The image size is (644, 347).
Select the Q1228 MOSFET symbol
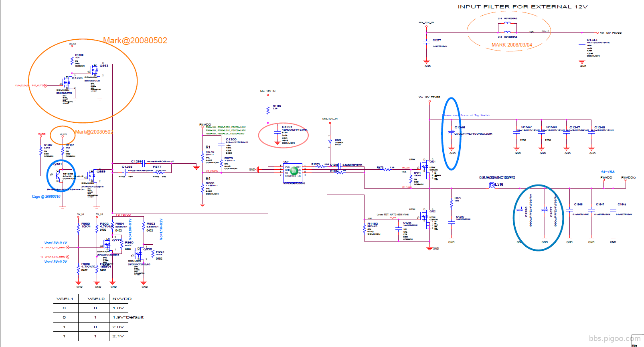pyautogui.click(x=67, y=83)
